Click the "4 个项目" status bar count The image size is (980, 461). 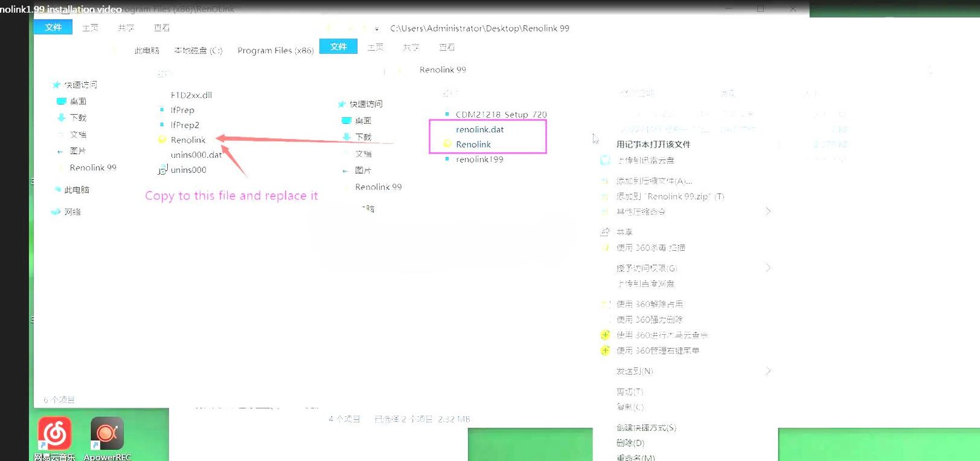[344, 419]
